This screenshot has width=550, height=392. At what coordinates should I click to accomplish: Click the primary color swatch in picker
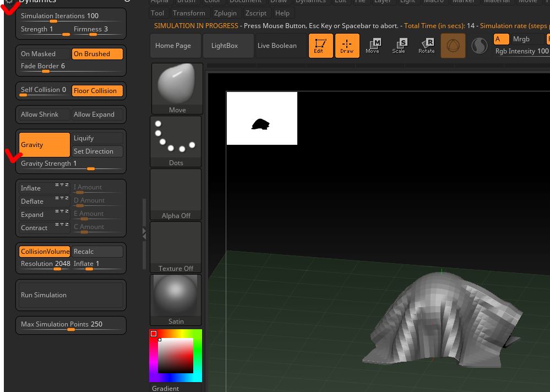pos(154,334)
